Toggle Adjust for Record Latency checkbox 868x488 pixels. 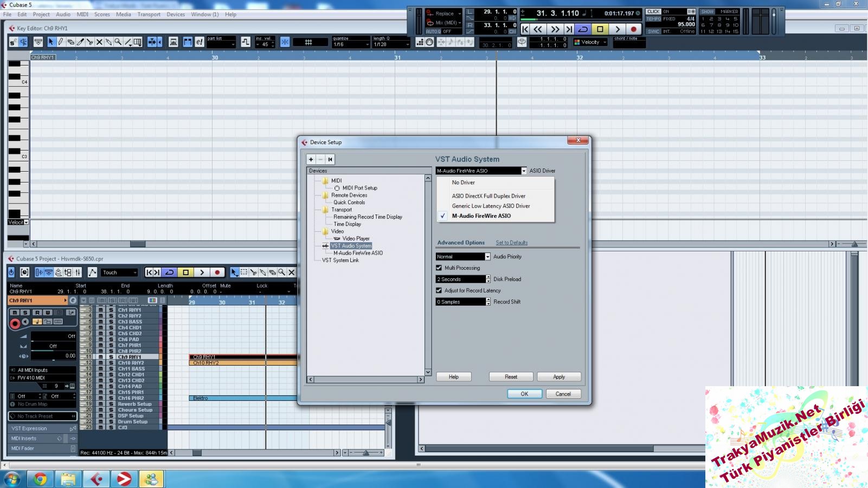click(439, 291)
